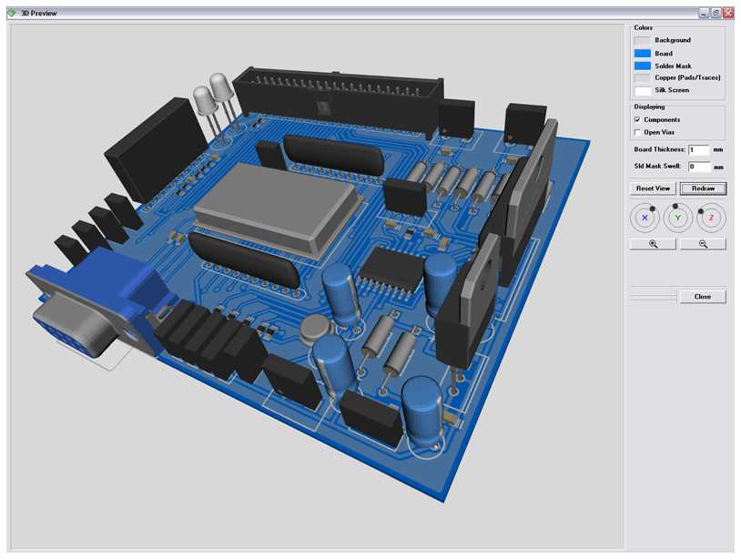Click the Close button in side panel

click(702, 297)
